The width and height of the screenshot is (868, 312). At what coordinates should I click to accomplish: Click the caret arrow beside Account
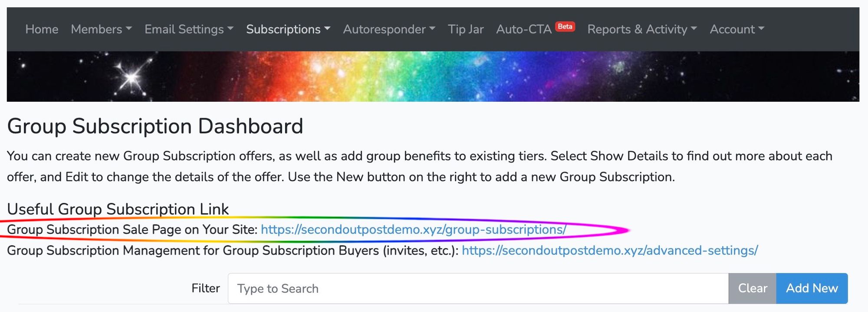(x=761, y=29)
